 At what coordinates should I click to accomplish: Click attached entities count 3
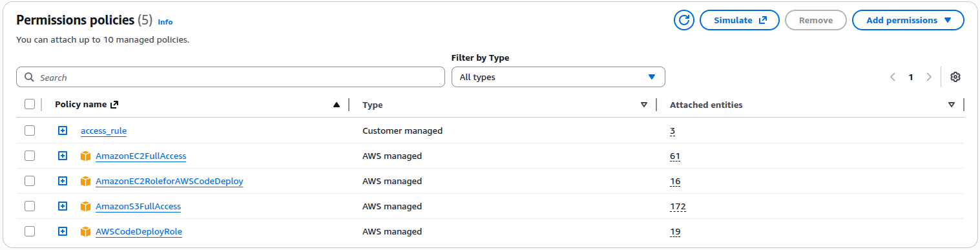672,131
